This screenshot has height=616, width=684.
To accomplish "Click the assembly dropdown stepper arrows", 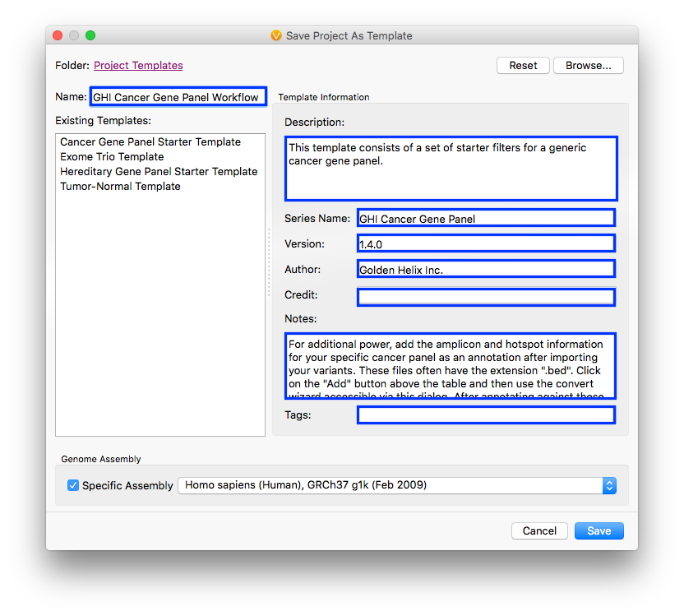I will tap(609, 485).
